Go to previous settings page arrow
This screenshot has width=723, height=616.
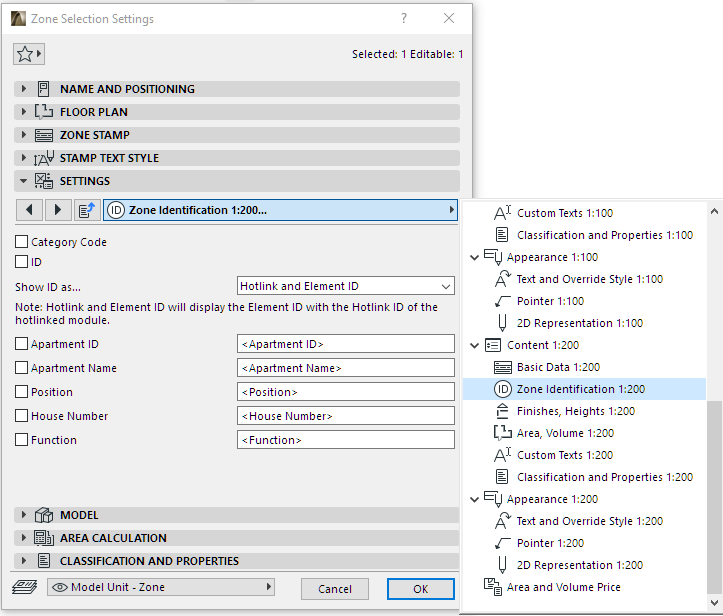pyautogui.click(x=30, y=210)
